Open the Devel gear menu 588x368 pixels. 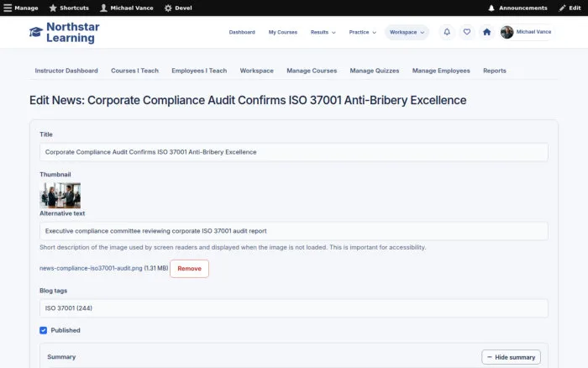(178, 8)
